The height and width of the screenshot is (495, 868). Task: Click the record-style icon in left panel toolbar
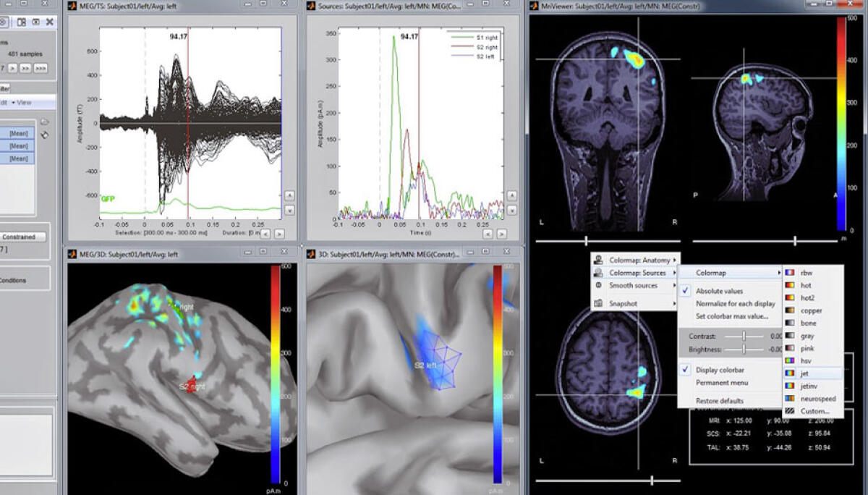coord(35,22)
